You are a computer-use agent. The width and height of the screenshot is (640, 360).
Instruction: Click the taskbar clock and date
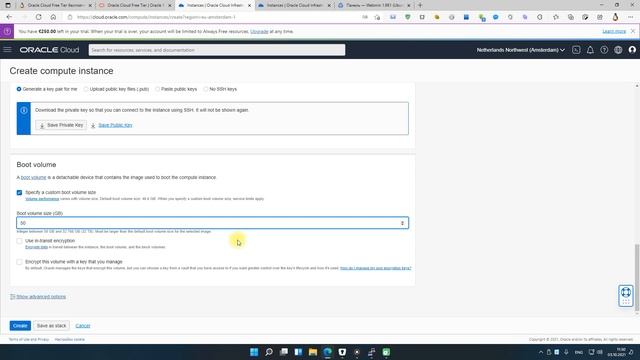point(617,352)
